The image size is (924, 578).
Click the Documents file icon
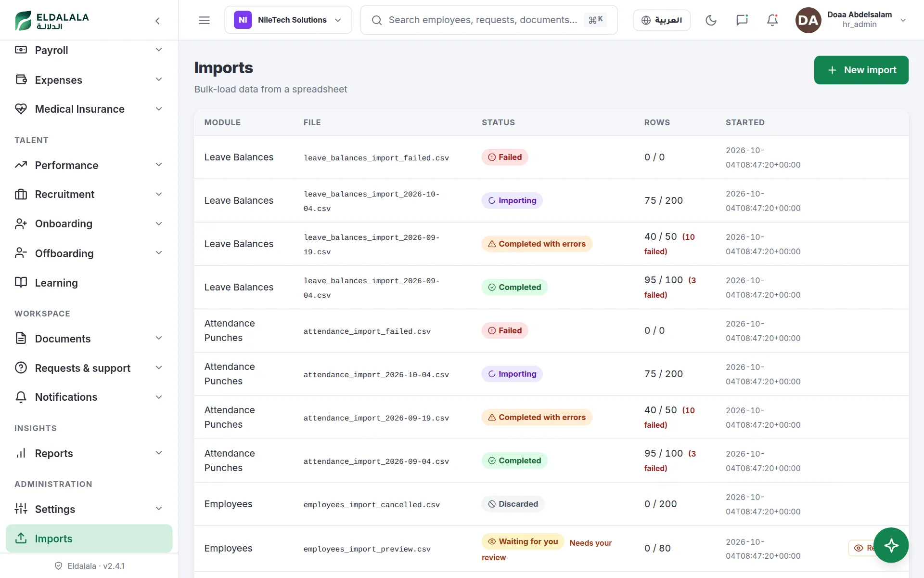click(21, 338)
